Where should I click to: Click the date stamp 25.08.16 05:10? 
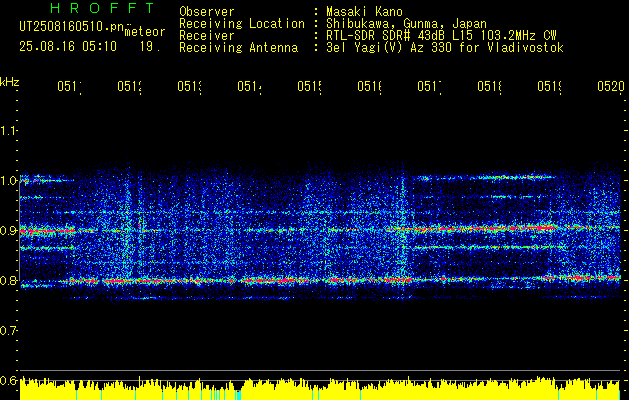coord(68,47)
